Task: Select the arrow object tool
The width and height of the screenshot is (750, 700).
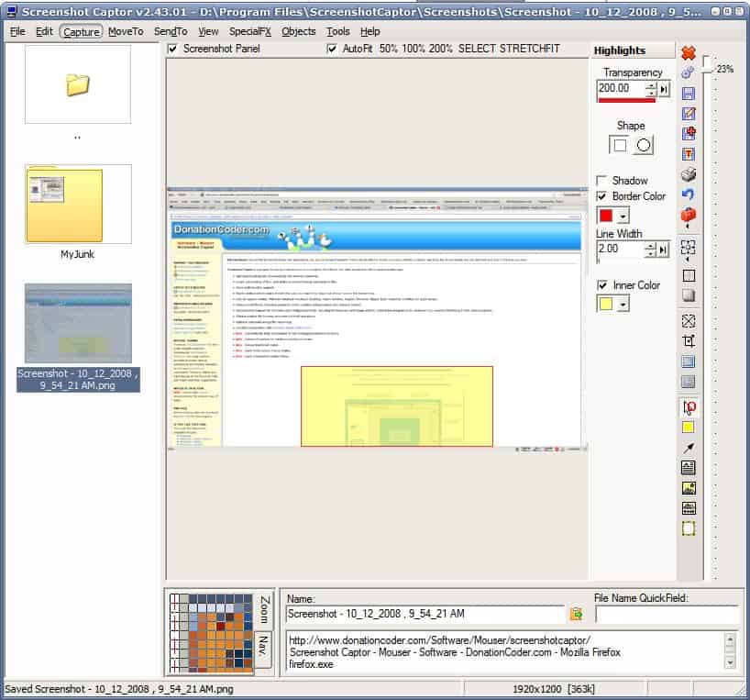Action: 689,448
